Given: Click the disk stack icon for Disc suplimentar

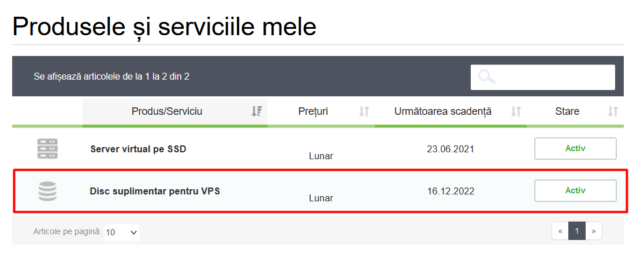Looking at the screenshot, I should coord(47,191).
